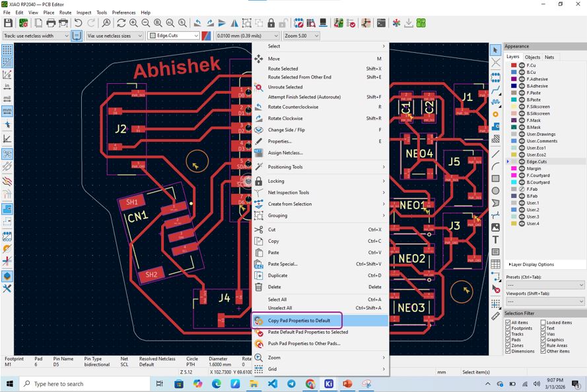Image resolution: width=587 pixels, height=392 pixels.
Task: Open the Viewports dropdown
Action: (545, 302)
